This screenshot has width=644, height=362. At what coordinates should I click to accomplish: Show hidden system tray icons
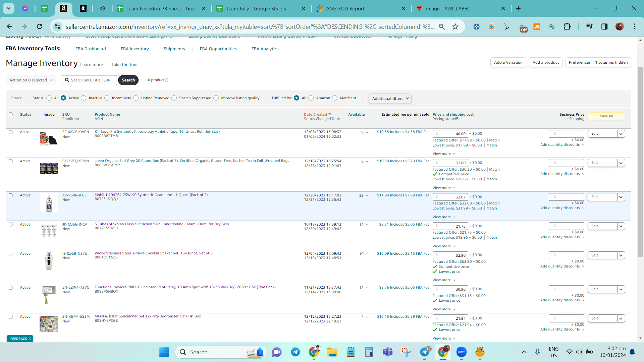click(x=524, y=352)
